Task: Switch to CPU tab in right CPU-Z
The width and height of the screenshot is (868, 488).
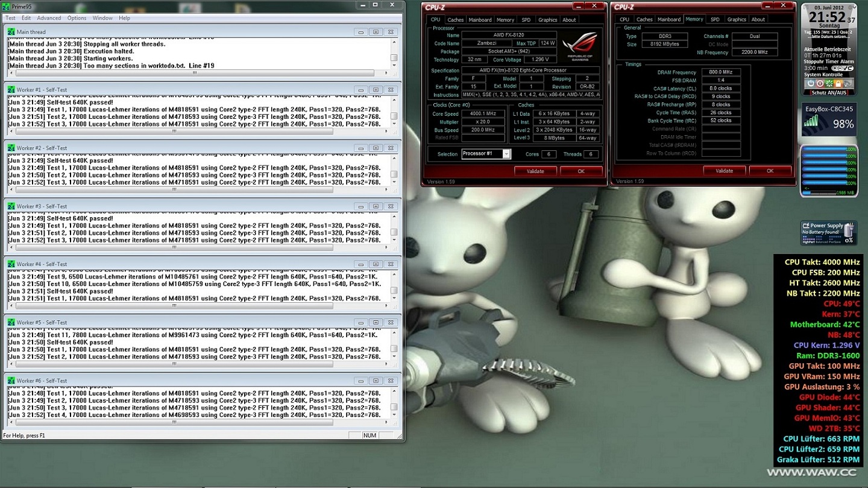Action: click(x=624, y=19)
